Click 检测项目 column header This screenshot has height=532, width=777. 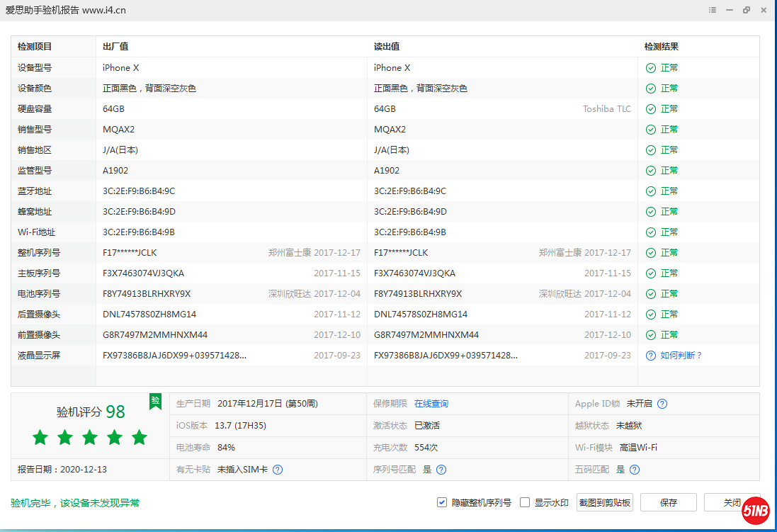coord(35,47)
